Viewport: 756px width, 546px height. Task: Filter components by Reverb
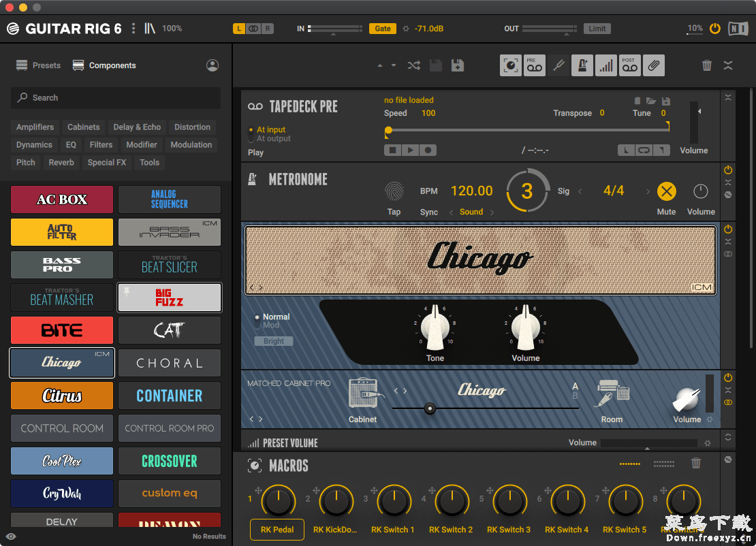(x=61, y=163)
